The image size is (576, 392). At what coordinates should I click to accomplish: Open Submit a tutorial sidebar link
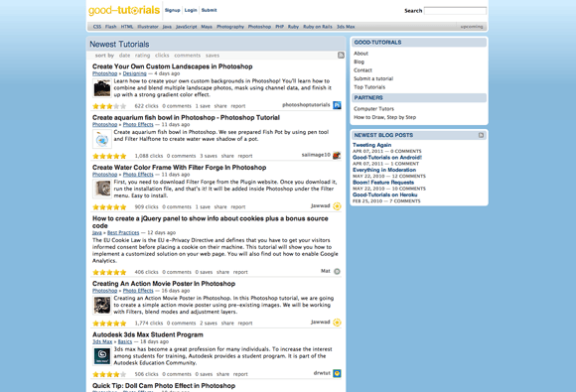[x=373, y=78]
